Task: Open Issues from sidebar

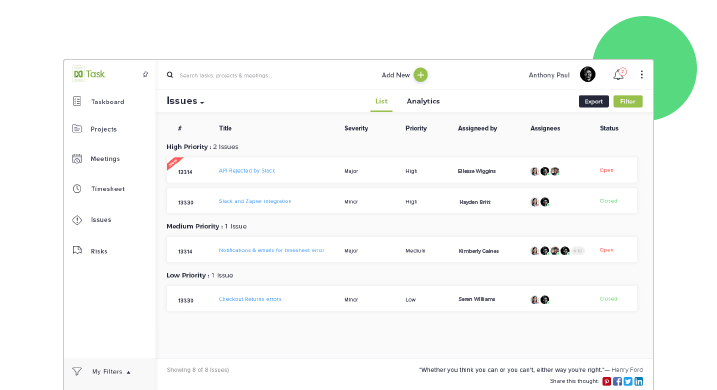Action: pos(101,220)
